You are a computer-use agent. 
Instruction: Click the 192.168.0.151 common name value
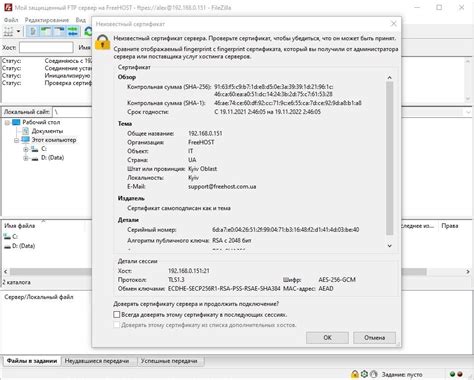(205, 133)
